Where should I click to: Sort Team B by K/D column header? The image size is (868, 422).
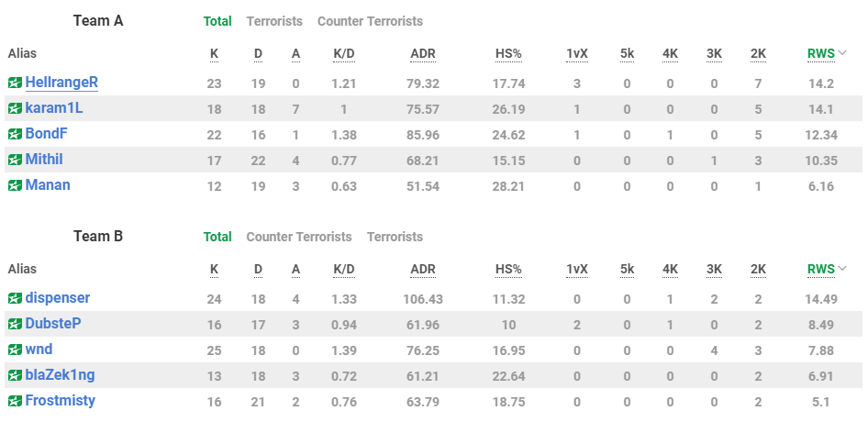pyautogui.click(x=344, y=269)
